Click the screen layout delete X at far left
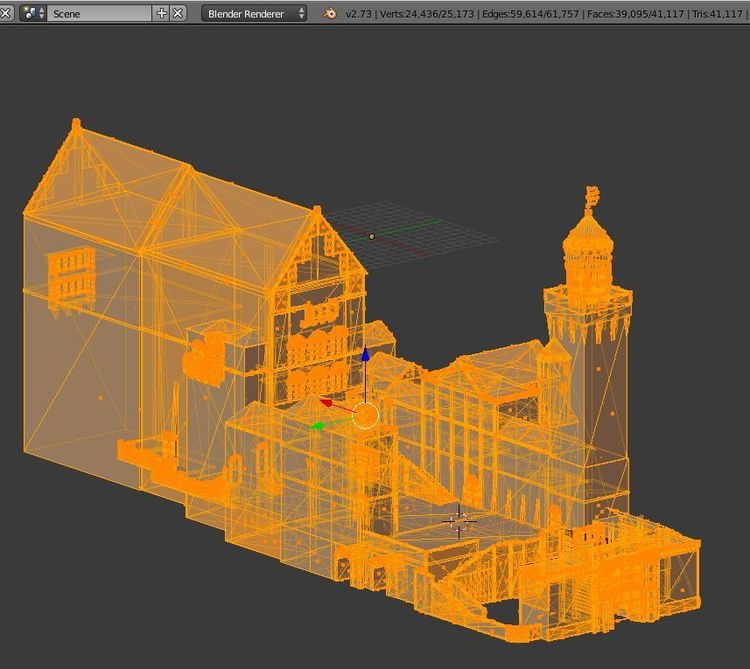This screenshot has width=750, height=669. (x=6, y=13)
